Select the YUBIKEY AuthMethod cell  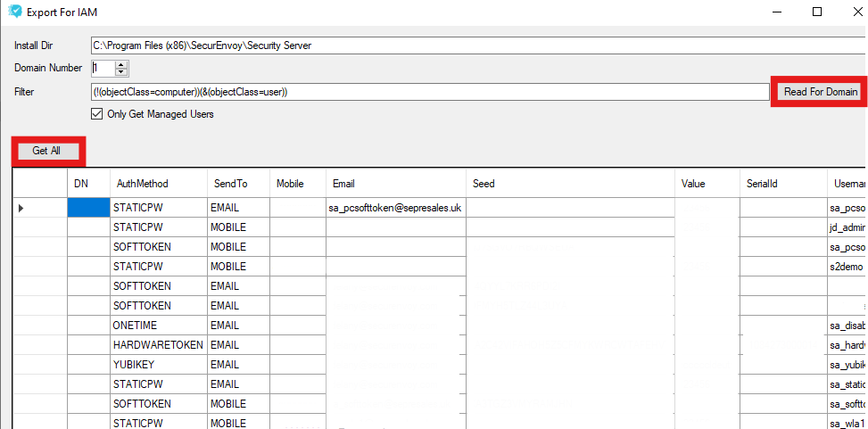click(x=159, y=364)
